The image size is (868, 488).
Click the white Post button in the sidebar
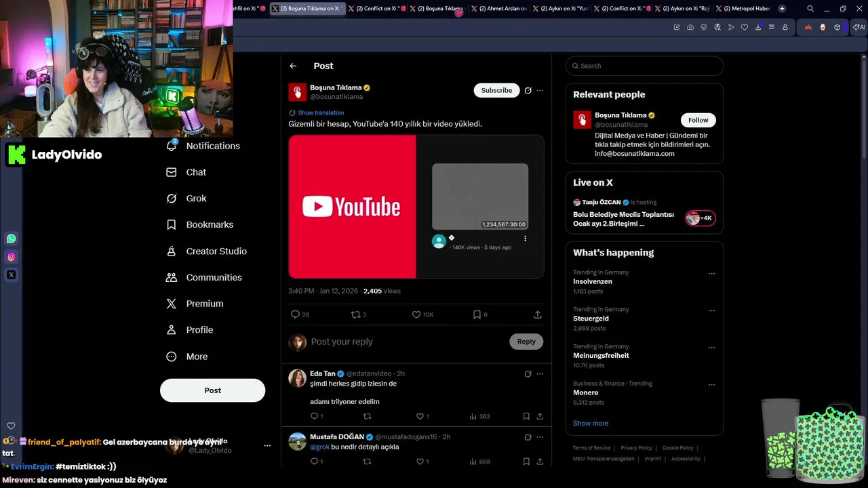(x=212, y=390)
